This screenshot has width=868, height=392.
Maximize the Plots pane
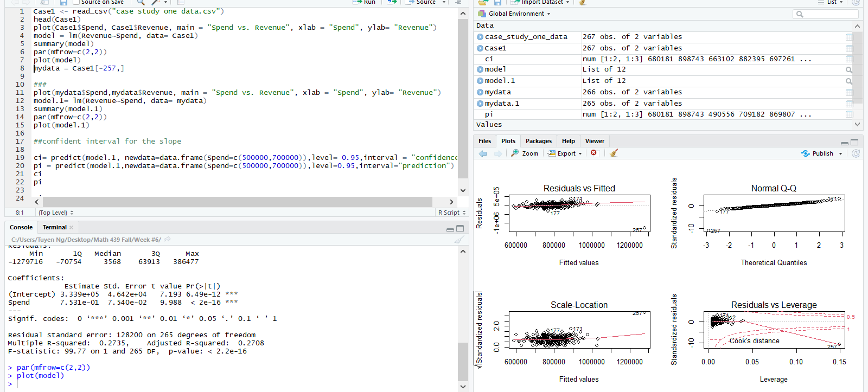[x=854, y=142]
